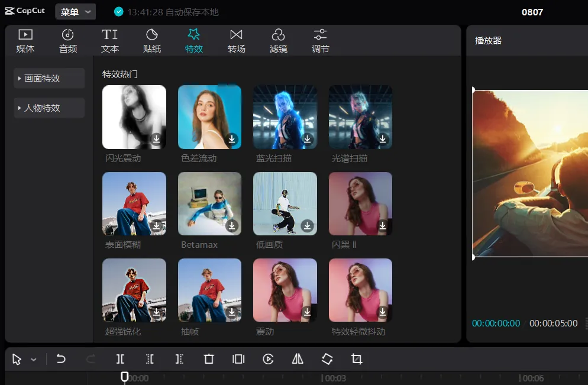Expand the 人物特效 category

pos(49,108)
